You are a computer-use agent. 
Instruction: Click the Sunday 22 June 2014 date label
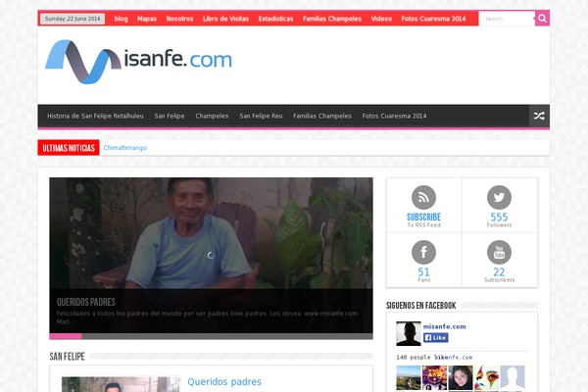[73, 19]
